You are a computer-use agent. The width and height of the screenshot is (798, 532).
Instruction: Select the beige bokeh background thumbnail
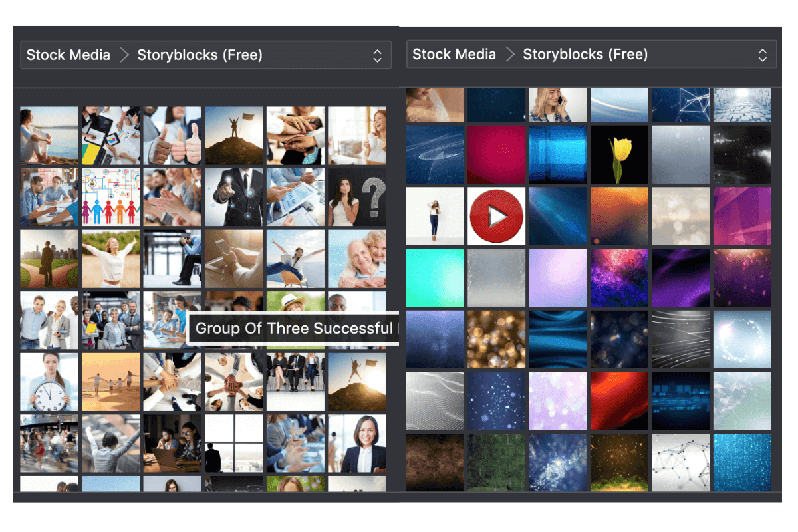(x=681, y=216)
